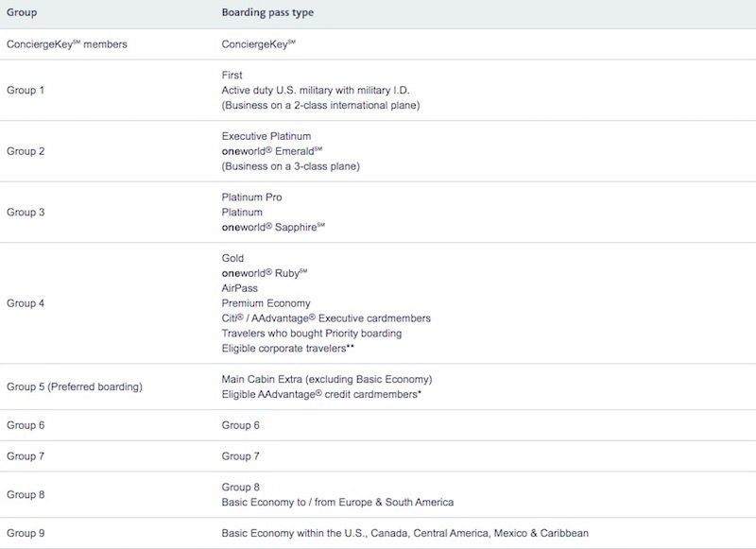This screenshot has width=756, height=549.
Task: Click the Group column header
Action: [22, 12]
